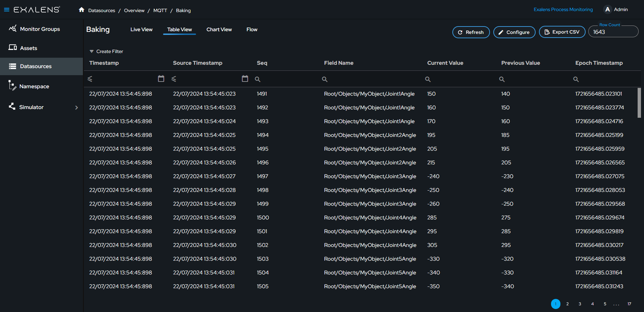Sort by Previous Value column header
The image size is (644, 312).
tap(521, 63)
